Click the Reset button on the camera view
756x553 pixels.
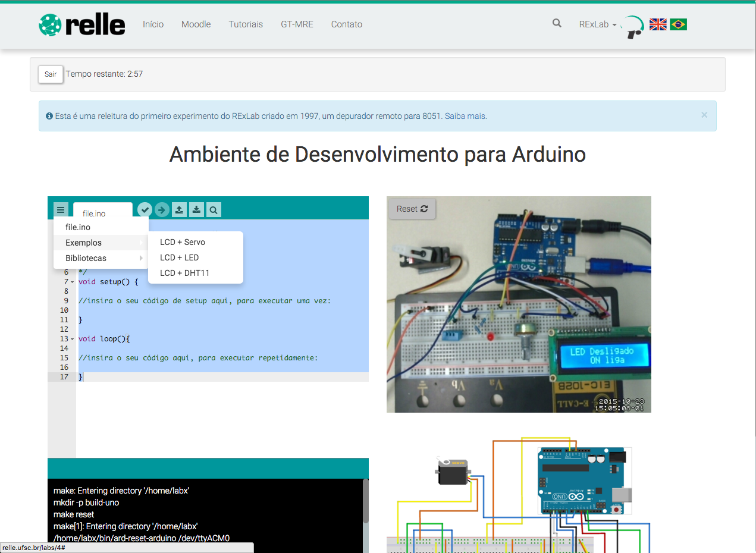pos(412,209)
